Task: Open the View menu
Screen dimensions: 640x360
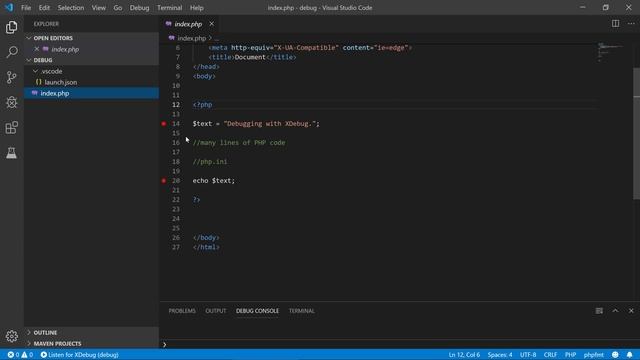Action: [x=98, y=8]
